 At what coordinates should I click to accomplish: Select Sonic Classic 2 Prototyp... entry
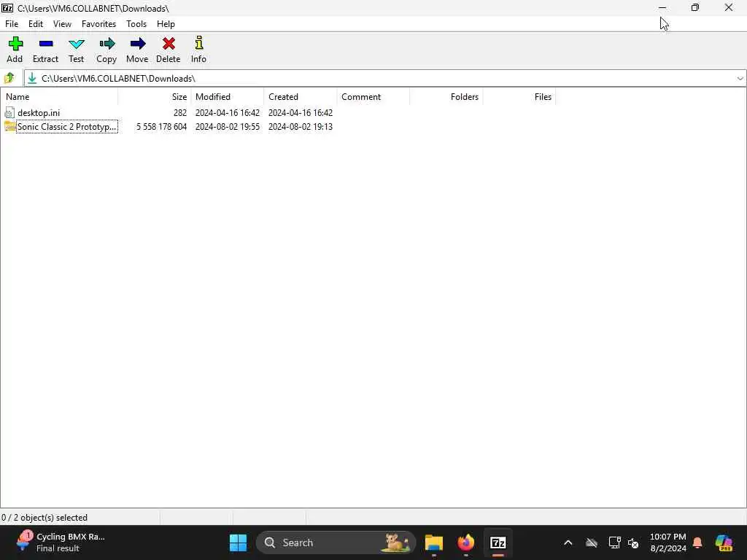point(66,127)
